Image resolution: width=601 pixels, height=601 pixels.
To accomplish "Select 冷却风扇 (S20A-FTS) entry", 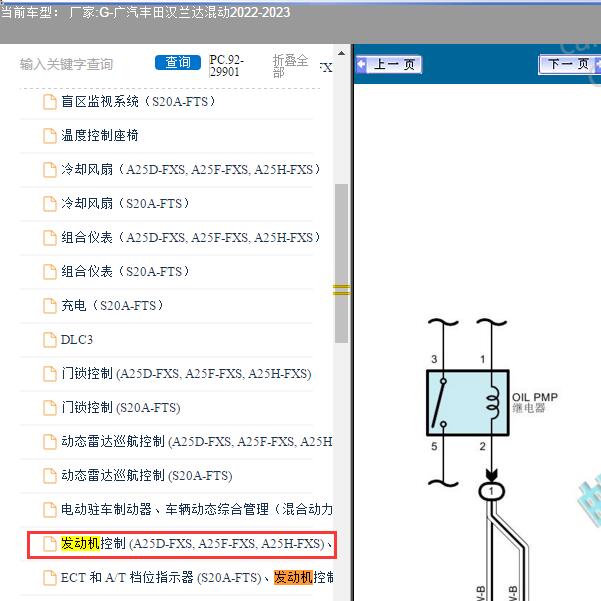I will pos(125,203).
